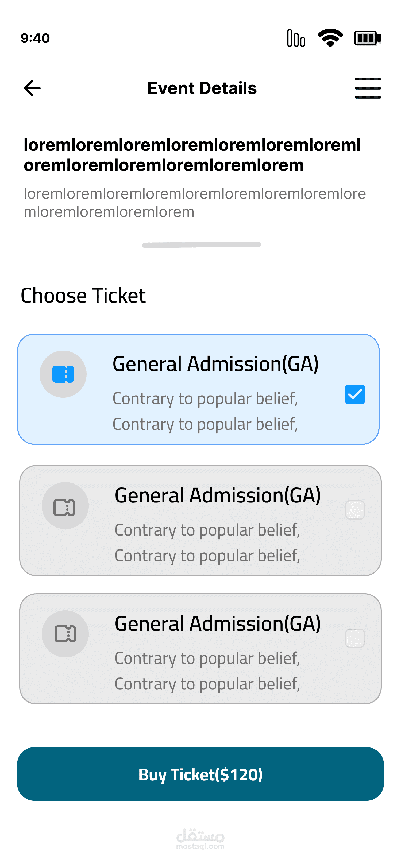Uncheck the first General Admission checkbox
Screen dimensions: 401x868
point(355,394)
